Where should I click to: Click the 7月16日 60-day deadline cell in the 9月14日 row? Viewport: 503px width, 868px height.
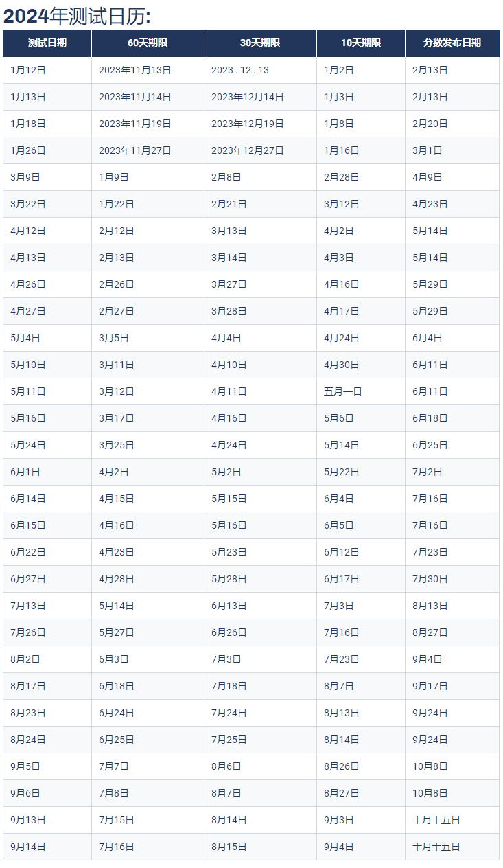148,847
